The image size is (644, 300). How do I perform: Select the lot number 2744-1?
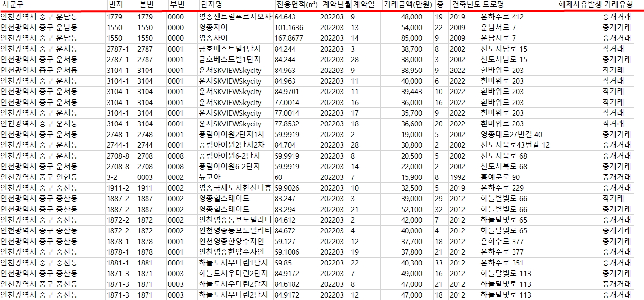118,145
